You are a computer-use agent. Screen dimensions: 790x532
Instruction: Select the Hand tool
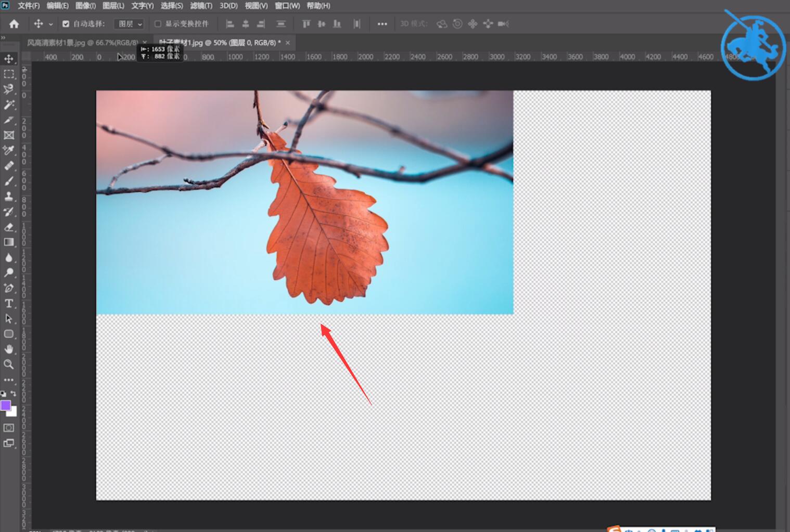click(x=9, y=349)
